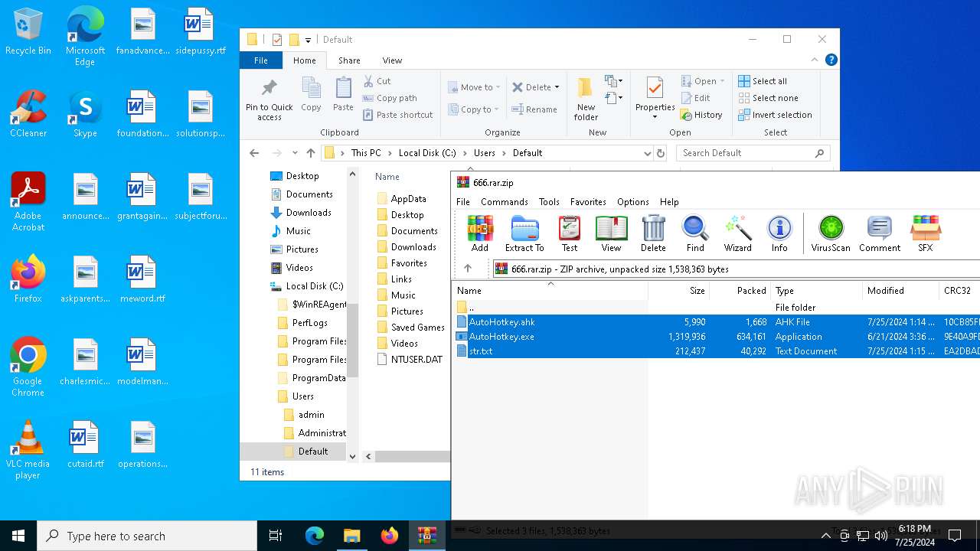The height and width of the screenshot is (551, 980).
Task: Open the address bar history dropdown
Action: (648, 153)
